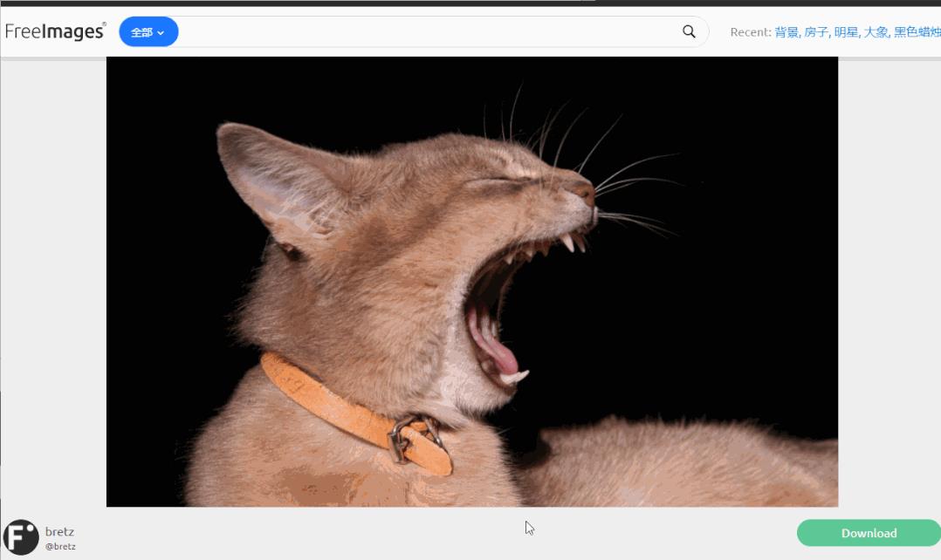Screen dimensions: 941x560
Task: Click the cat's orange collar in photo
Action: tap(354, 413)
